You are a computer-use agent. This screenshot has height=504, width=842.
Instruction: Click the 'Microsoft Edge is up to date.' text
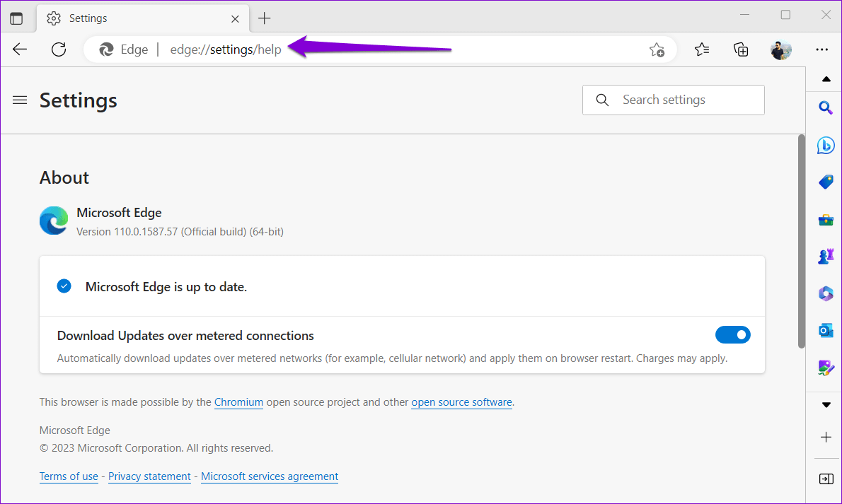(166, 287)
